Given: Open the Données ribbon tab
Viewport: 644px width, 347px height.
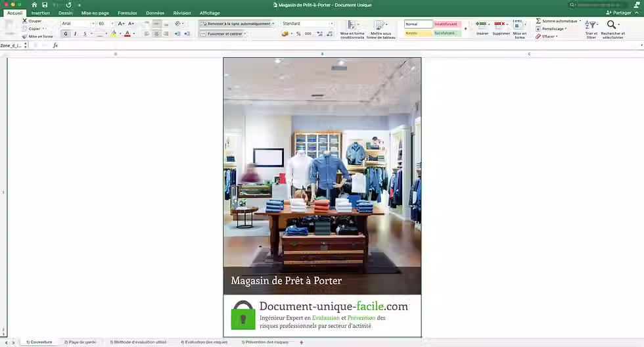Looking at the screenshot, I should tap(155, 13).
